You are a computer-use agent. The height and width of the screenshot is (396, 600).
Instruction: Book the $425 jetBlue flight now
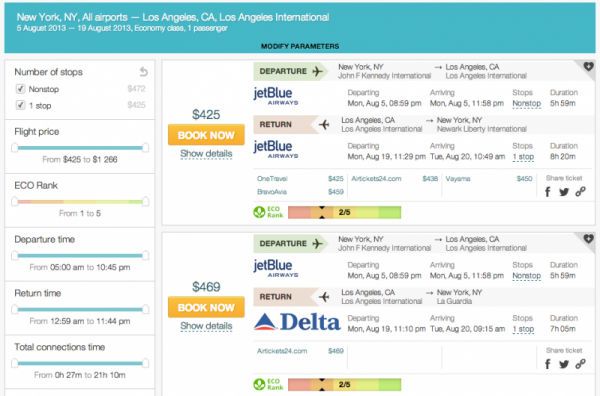pyautogui.click(x=206, y=135)
